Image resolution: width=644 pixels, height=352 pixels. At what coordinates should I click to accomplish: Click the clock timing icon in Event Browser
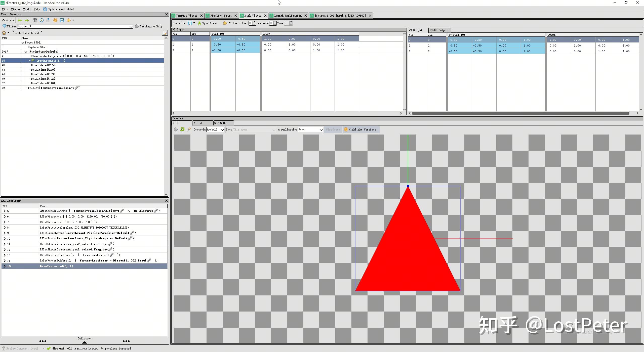click(x=42, y=20)
